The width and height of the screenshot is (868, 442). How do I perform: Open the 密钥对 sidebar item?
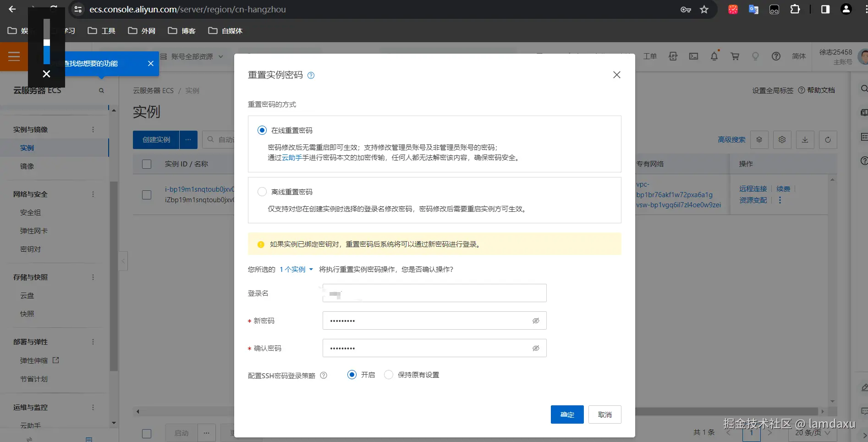(x=30, y=249)
